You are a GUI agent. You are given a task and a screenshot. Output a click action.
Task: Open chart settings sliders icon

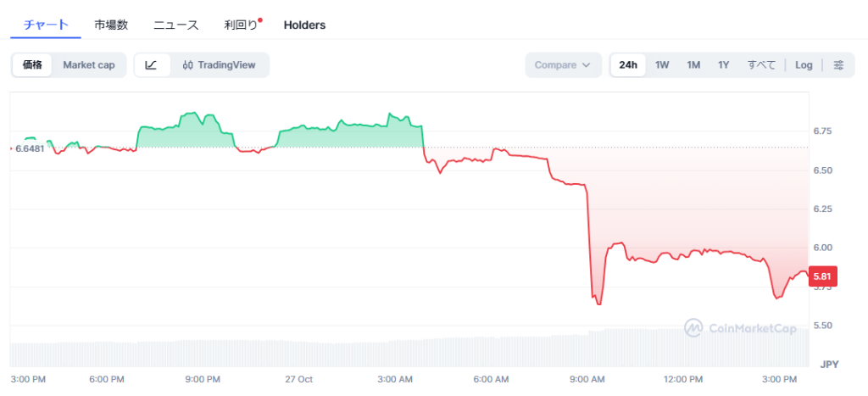click(838, 65)
